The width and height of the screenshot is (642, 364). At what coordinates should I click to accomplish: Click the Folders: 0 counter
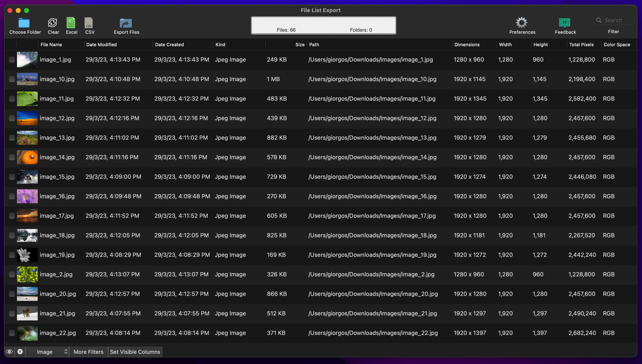(361, 30)
